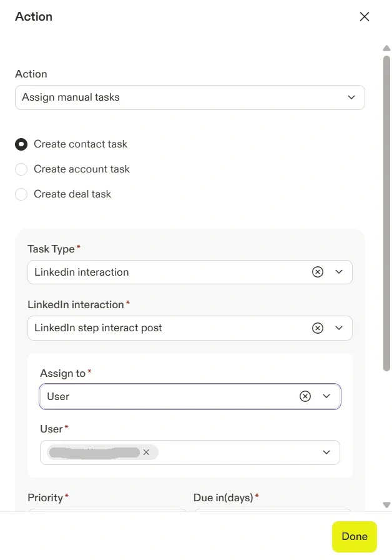Expand the Task Type dropdown chevron
Viewport: 392px width, 560px height.
click(x=339, y=272)
